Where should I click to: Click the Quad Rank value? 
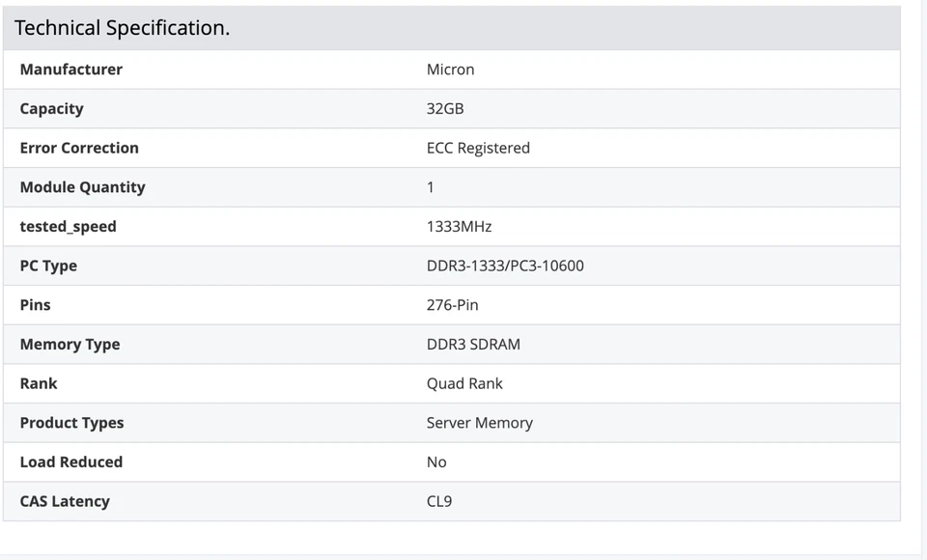[464, 383]
